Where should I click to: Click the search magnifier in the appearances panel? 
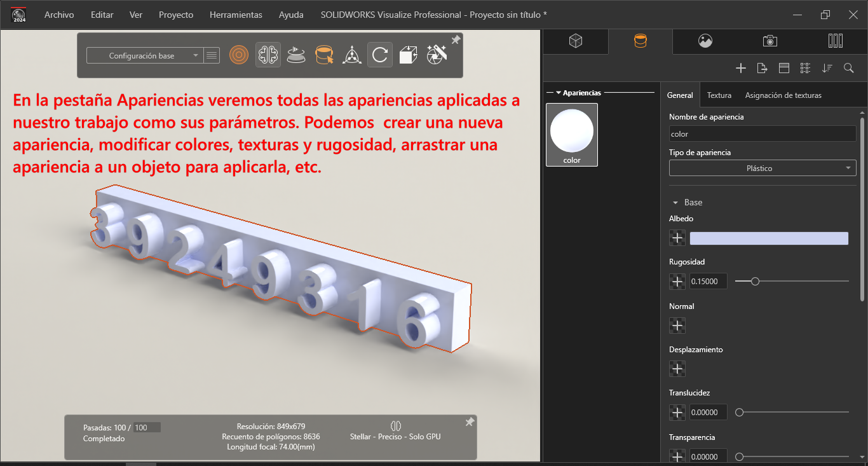coord(848,68)
